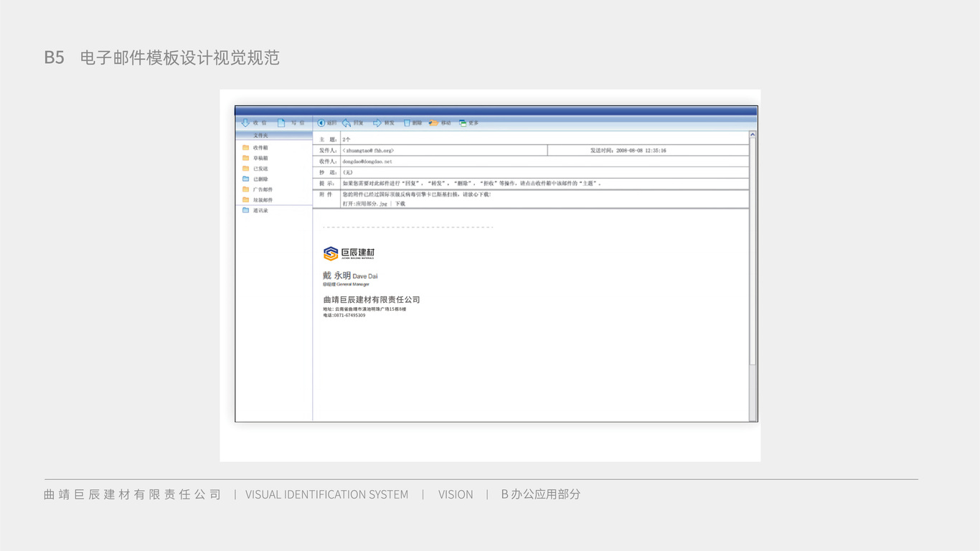Click the company name 曲靖巨辰建材有限责任公司 in signature
Image resolution: width=980 pixels, height=551 pixels.
click(x=372, y=299)
